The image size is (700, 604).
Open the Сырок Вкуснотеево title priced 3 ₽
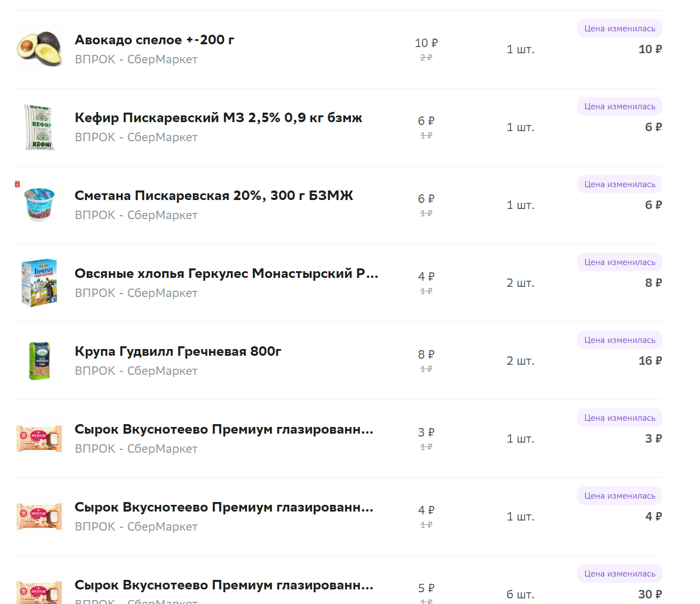[224, 429]
